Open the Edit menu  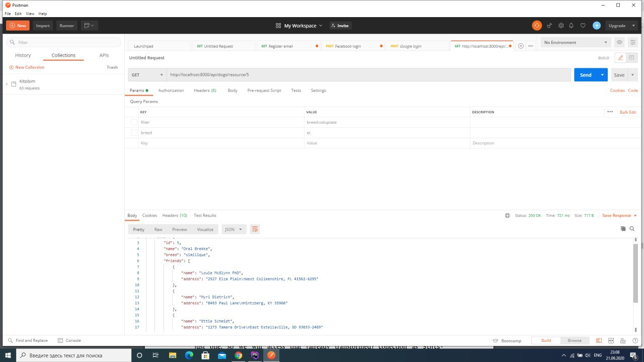(19, 14)
